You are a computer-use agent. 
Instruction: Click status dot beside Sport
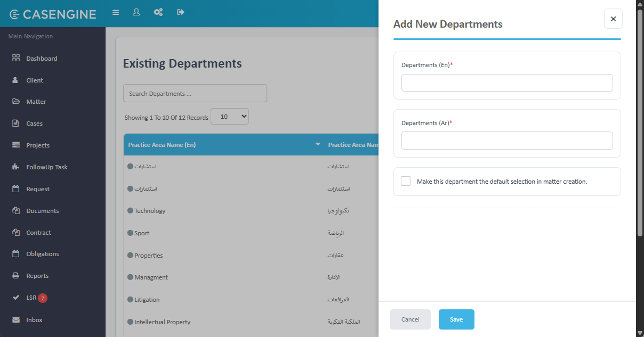[130, 233]
